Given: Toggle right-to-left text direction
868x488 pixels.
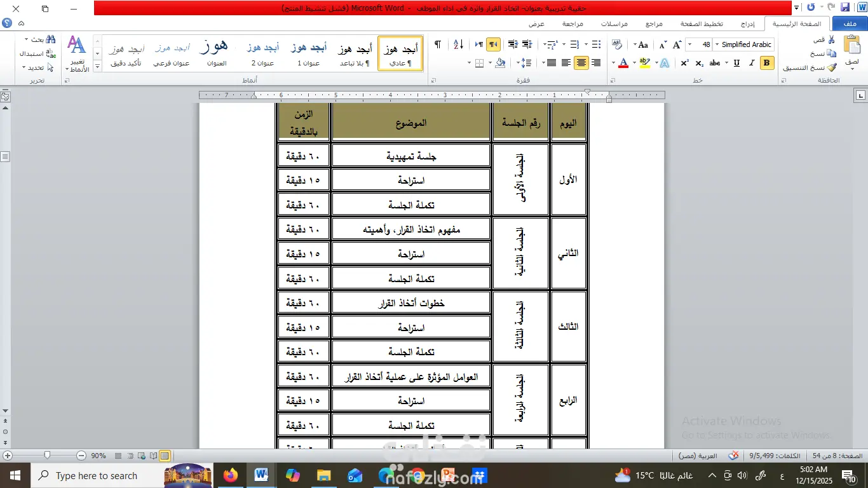Looking at the screenshot, I should pyautogui.click(x=493, y=44).
